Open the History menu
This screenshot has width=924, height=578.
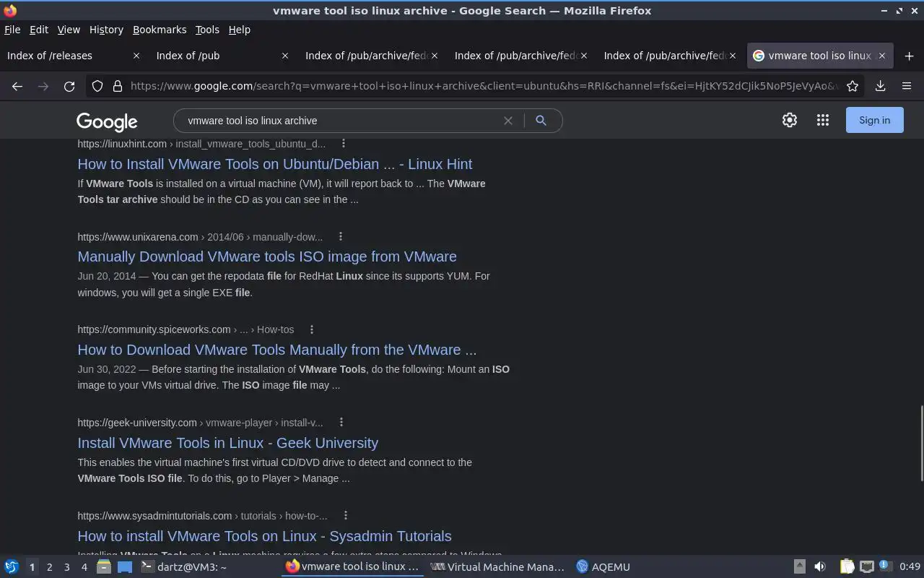coord(106,30)
